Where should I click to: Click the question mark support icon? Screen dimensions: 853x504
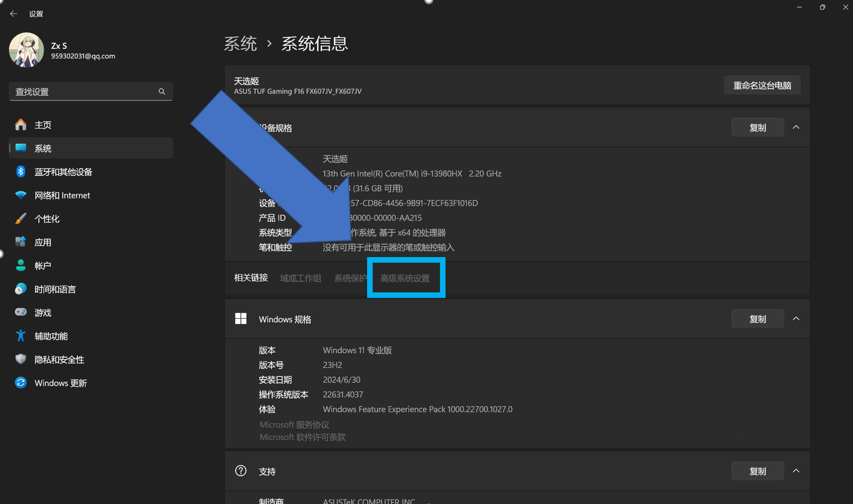click(240, 471)
